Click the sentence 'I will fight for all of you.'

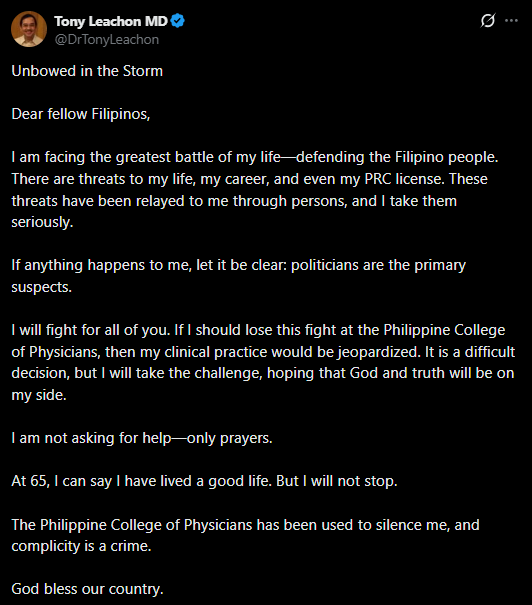pos(91,330)
